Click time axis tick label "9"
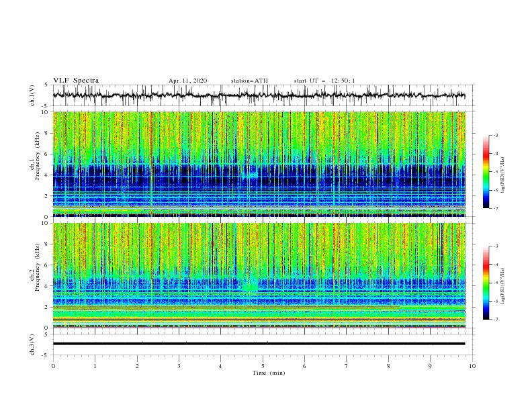Image resolution: width=532 pixels, height=411 pixels. [x=430, y=366]
